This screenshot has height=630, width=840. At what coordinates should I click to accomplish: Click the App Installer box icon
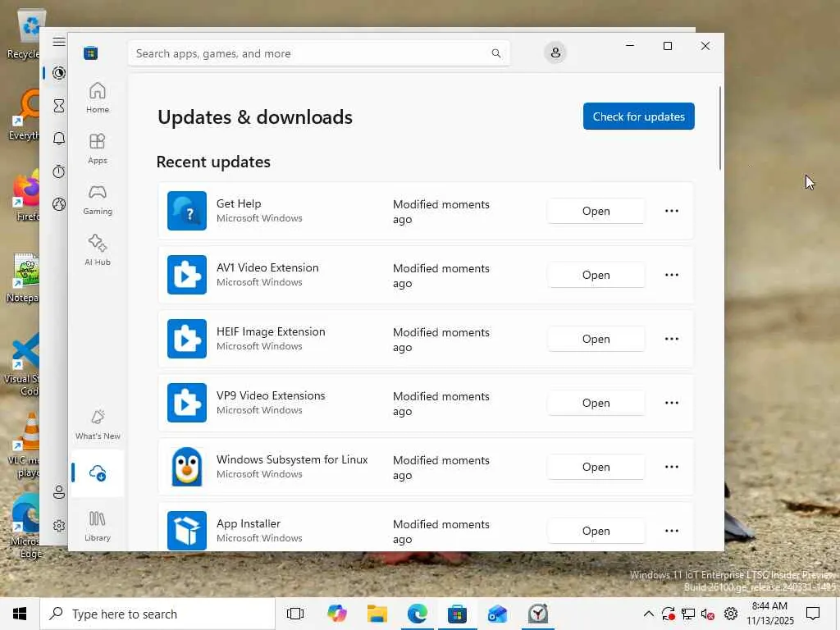point(187,531)
